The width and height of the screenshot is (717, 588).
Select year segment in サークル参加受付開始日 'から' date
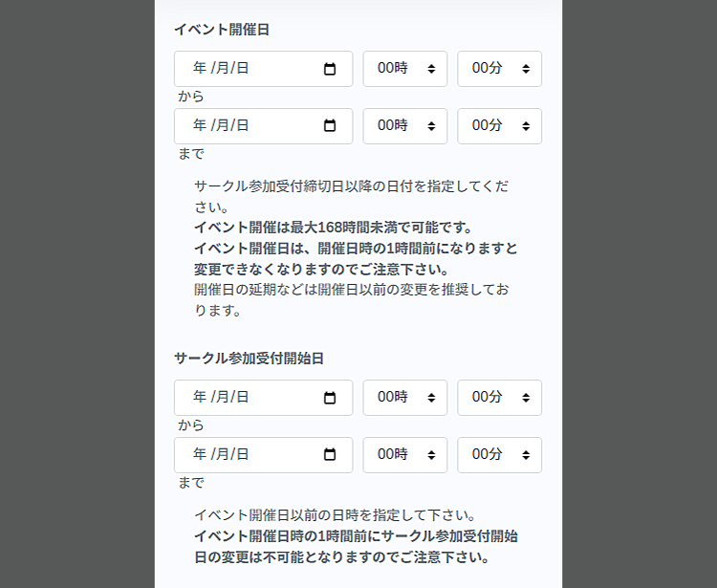[199, 398]
